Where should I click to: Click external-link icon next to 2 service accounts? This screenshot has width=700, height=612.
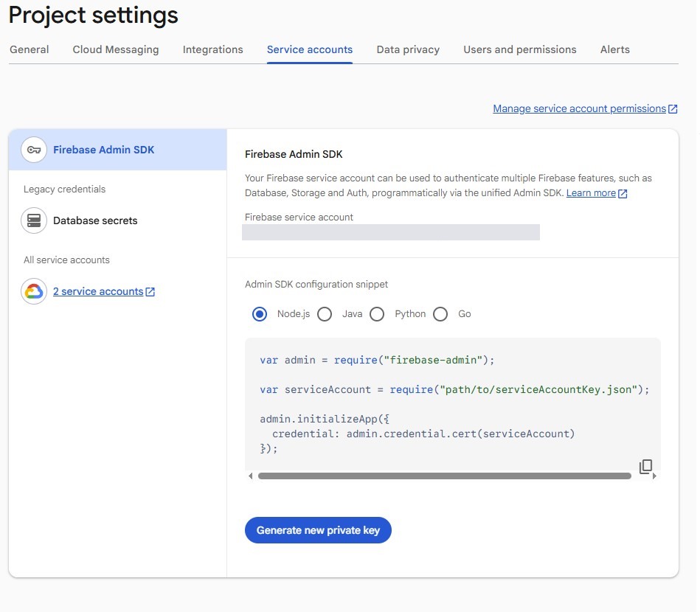pos(150,292)
